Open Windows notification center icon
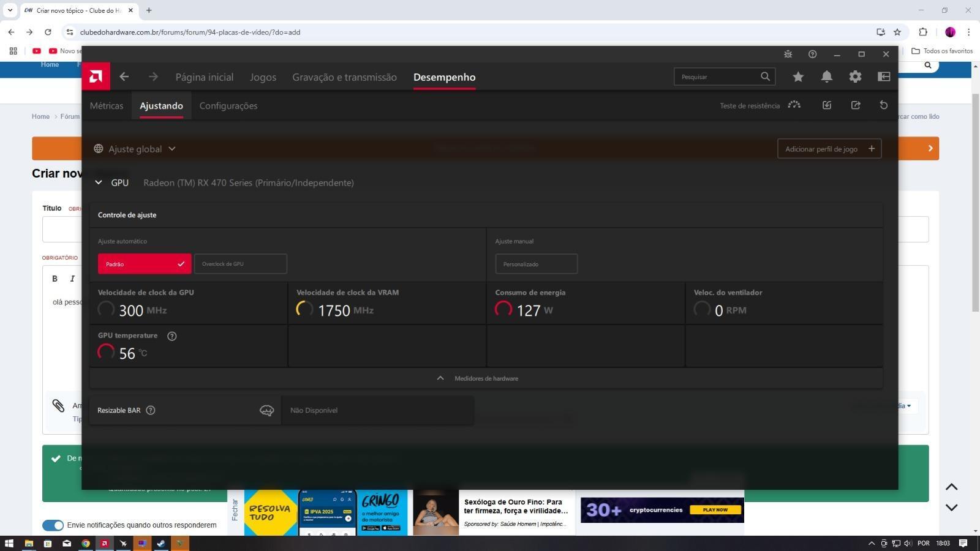 963,543
